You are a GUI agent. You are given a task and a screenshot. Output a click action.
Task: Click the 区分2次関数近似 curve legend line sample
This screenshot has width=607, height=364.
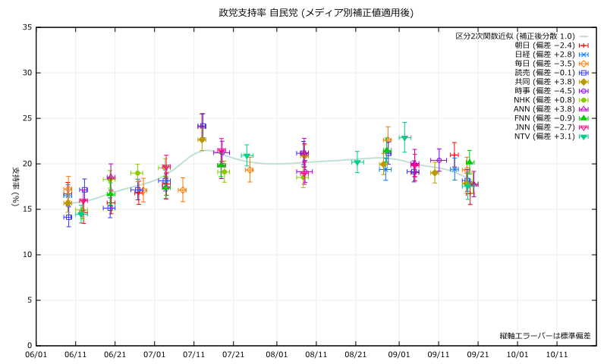(584, 36)
